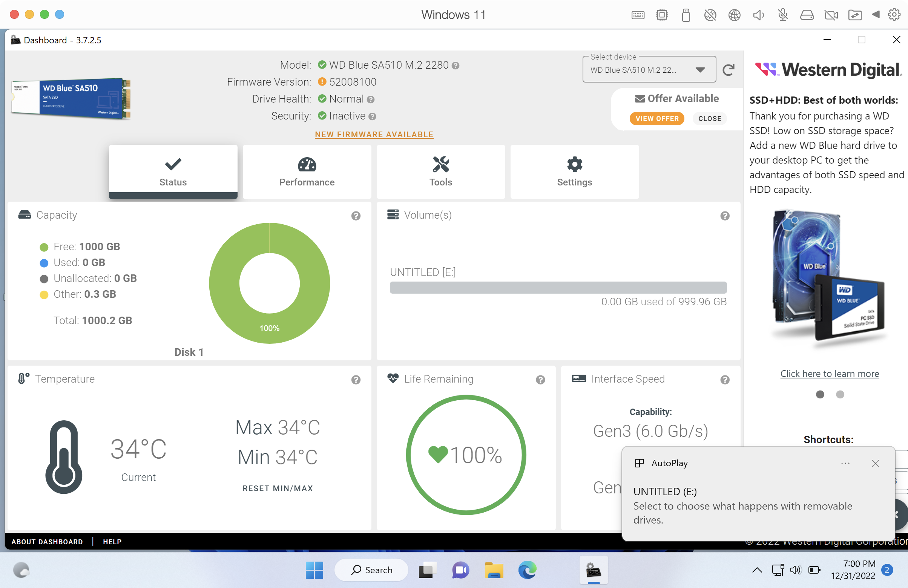Screen dimensions: 908x588
Task: Click help icon next to Drive Health
Action: coord(370,100)
